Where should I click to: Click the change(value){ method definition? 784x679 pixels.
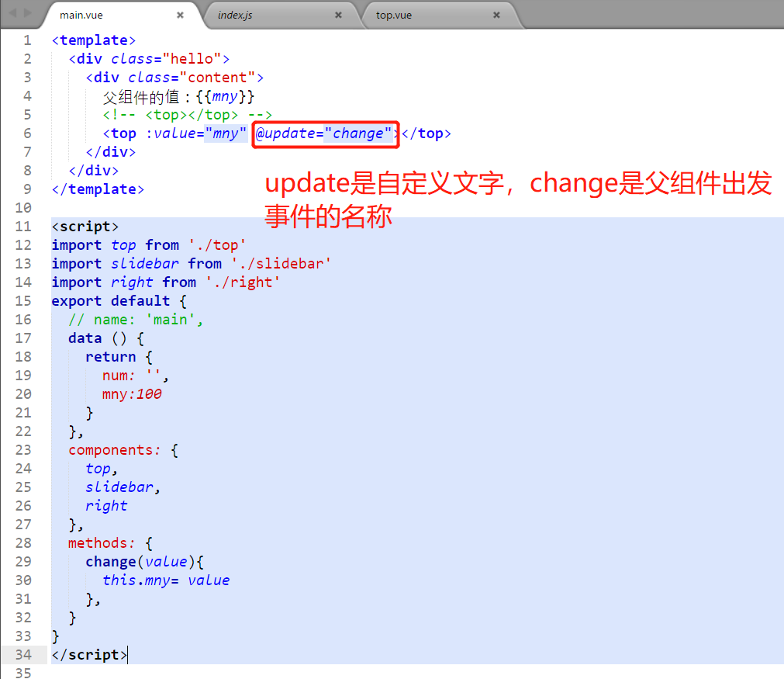144,561
